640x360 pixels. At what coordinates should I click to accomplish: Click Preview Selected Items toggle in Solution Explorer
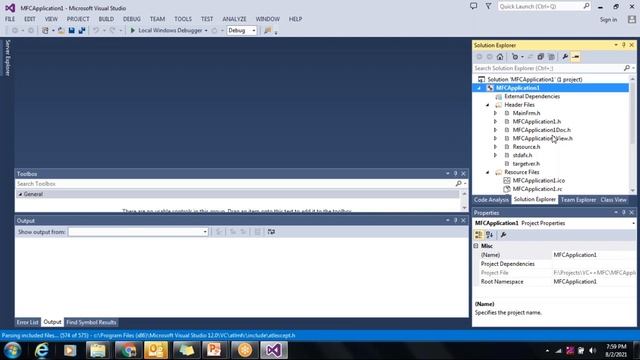coord(576,57)
